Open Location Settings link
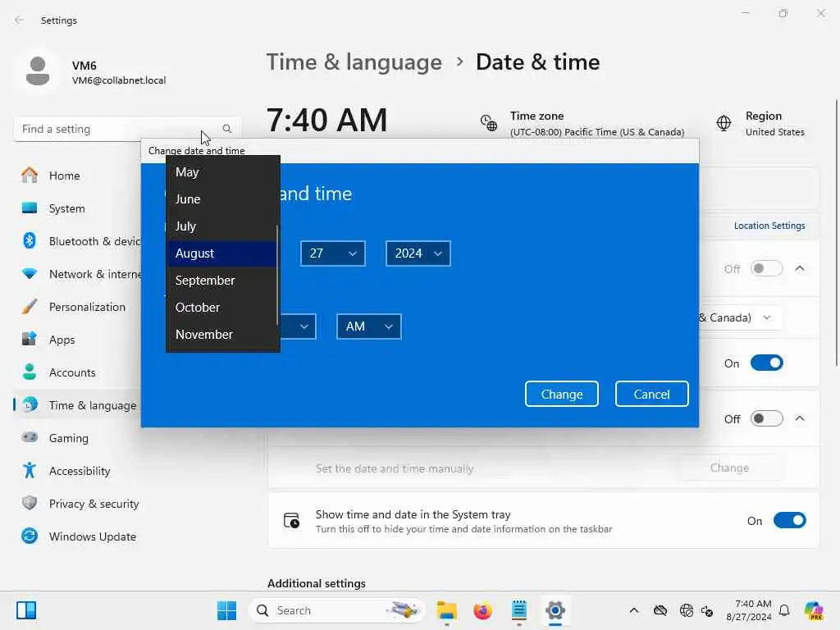840x630 pixels. point(769,226)
